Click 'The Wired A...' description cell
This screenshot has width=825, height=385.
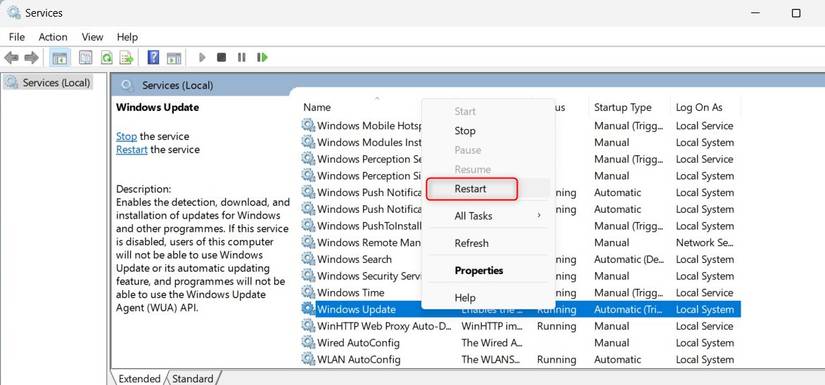[491, 343]
